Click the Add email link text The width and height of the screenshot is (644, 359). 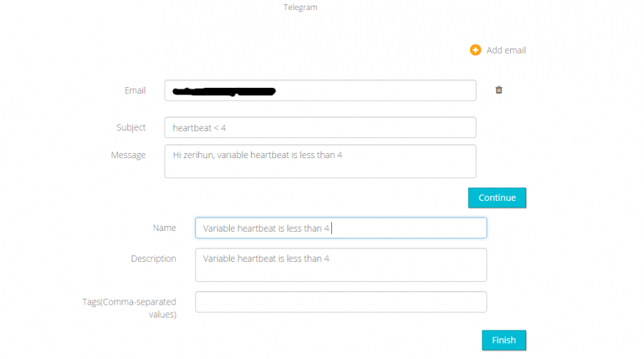click(x=506, y=50)
